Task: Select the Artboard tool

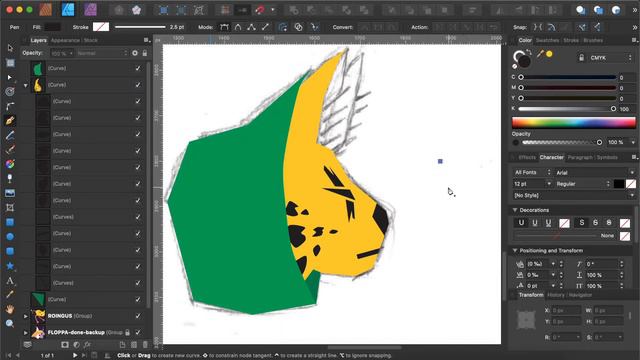Action: [10, 62]
